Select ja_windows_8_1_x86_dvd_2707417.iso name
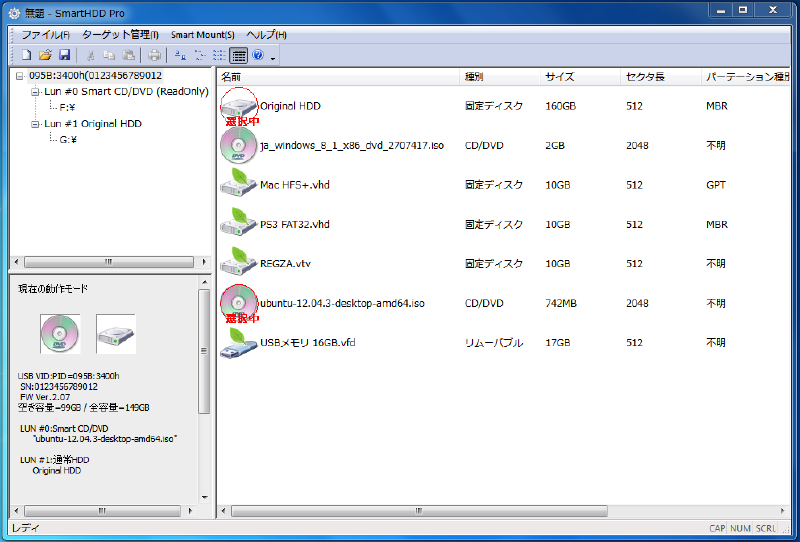 point(352,145)
